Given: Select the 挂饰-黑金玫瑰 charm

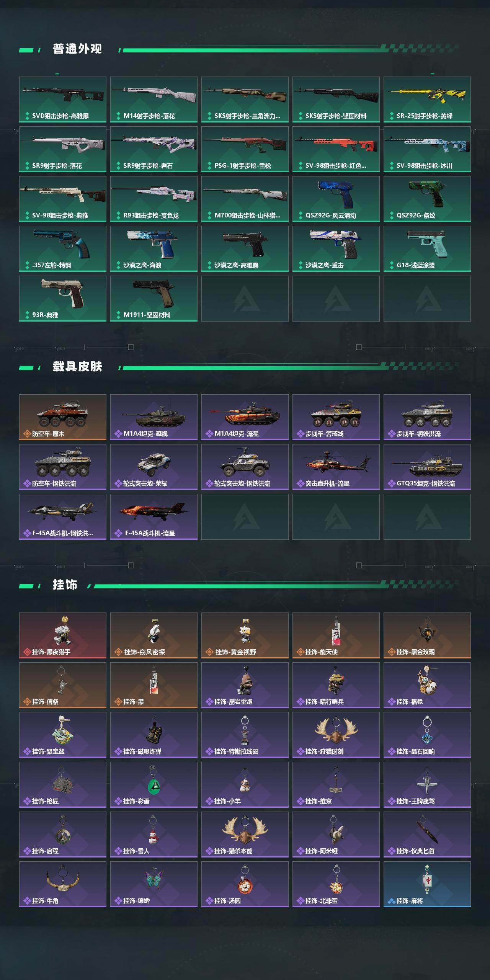Looking at the screenshot, I should [427, 635].
